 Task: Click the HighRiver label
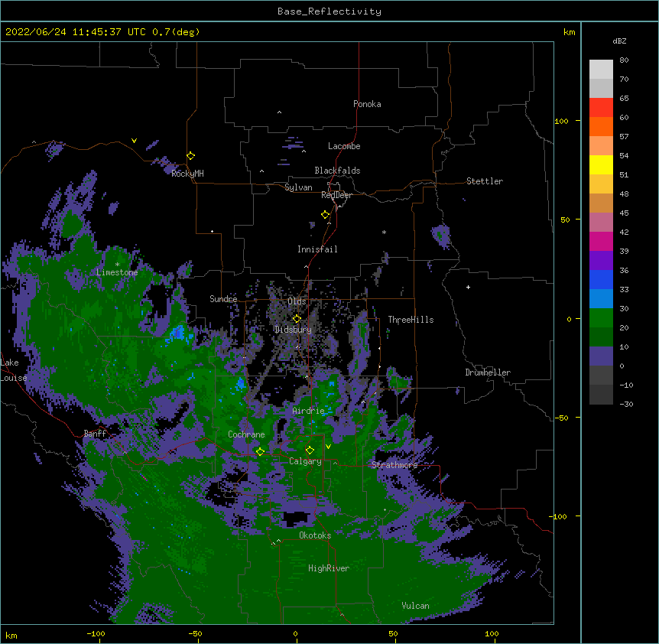click(x=329, y=568)
